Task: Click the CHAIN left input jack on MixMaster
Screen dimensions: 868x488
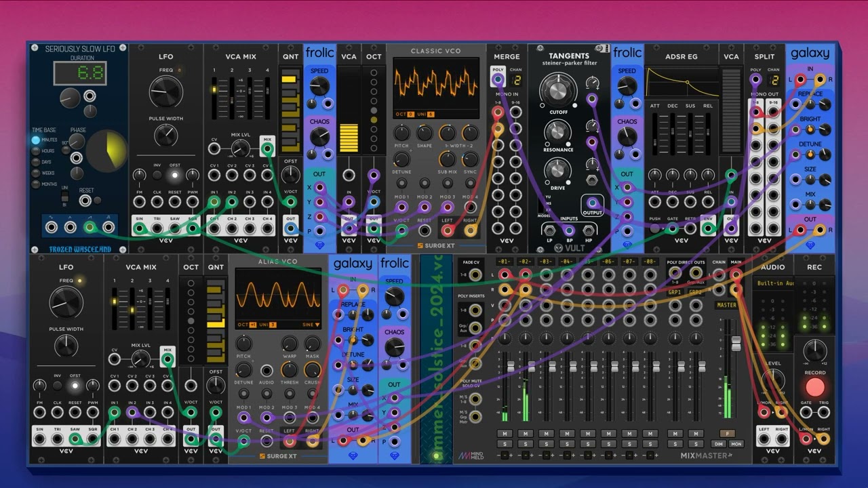Action: point(719,274)
